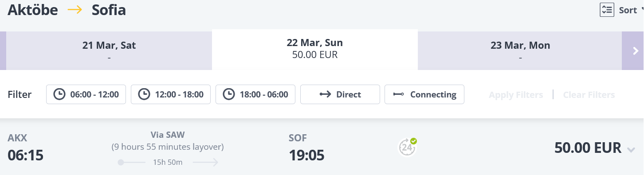This screenshot has height=175, width=644.
Task: Enable the Direct flights filter
Action: pyautogui.click(x=340, y=94)
